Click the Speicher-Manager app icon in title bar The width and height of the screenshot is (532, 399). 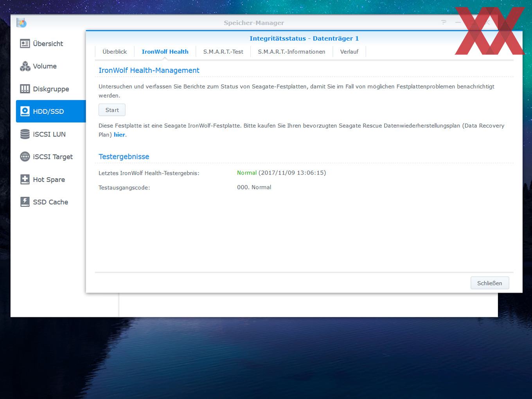pos(22,23)
